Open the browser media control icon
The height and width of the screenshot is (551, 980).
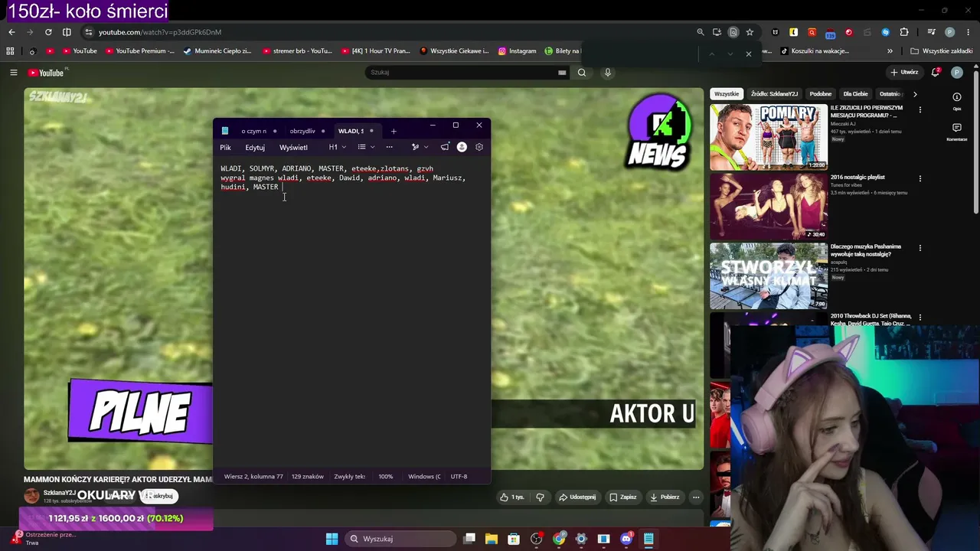point(931,32)
